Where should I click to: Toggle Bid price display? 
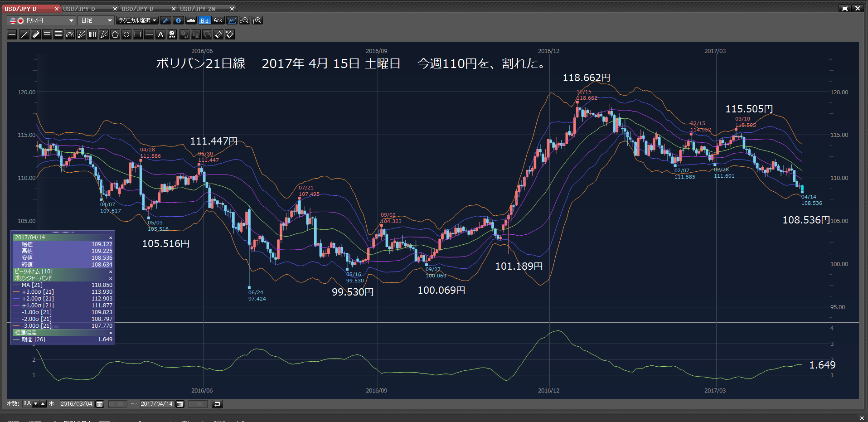pos(204,20)
